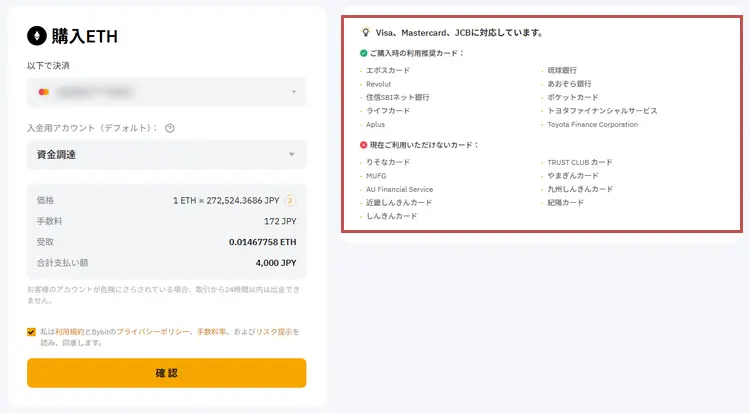
Task: Click the chevron on 資金調達 selector
Action: [x=292, y=155]
